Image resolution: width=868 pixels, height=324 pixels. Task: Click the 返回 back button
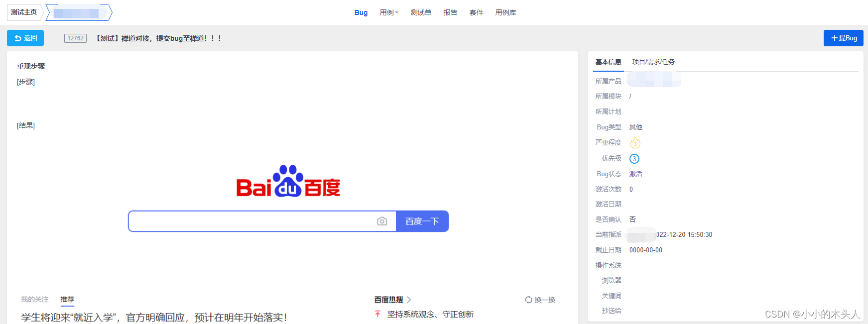coord(25,38)
